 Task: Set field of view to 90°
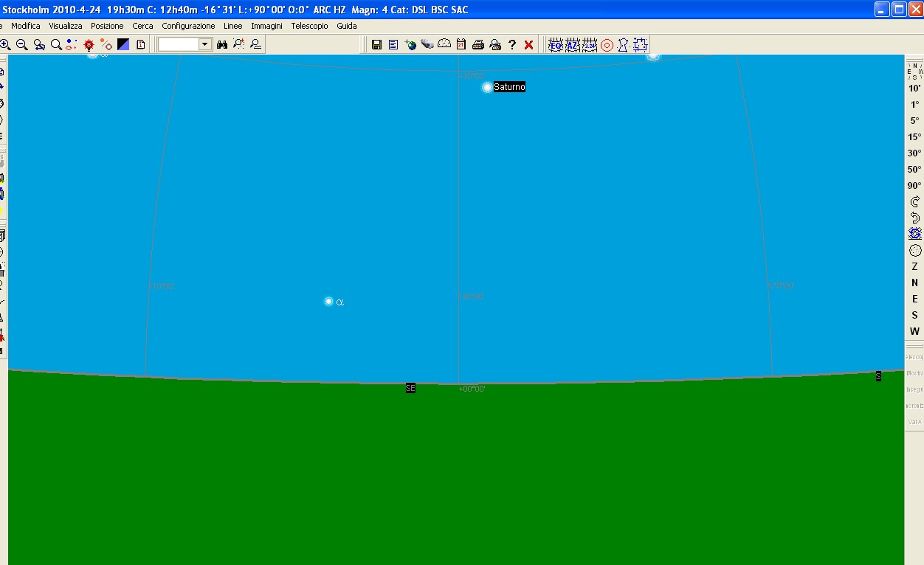(914, 186)
